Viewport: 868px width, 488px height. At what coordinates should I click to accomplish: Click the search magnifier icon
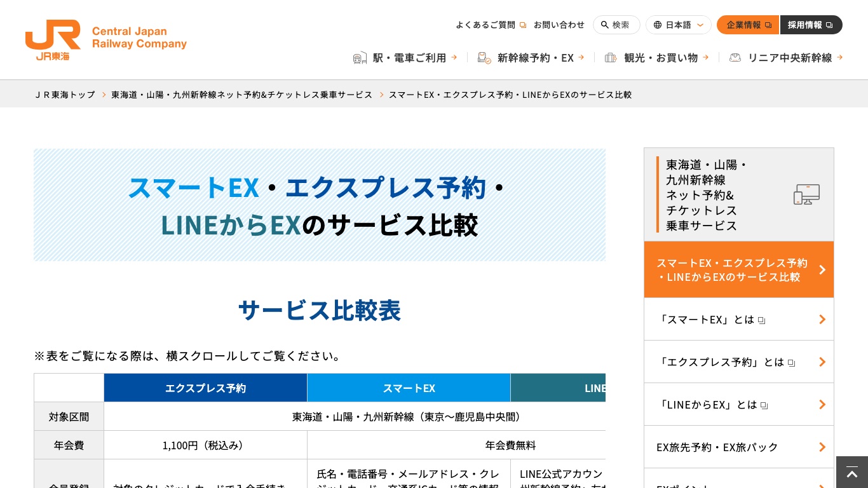tap(605, 25)
